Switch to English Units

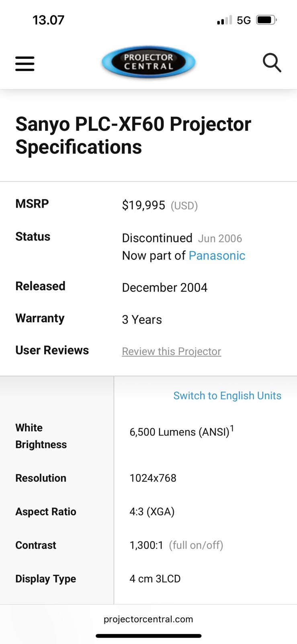point(227,396)
